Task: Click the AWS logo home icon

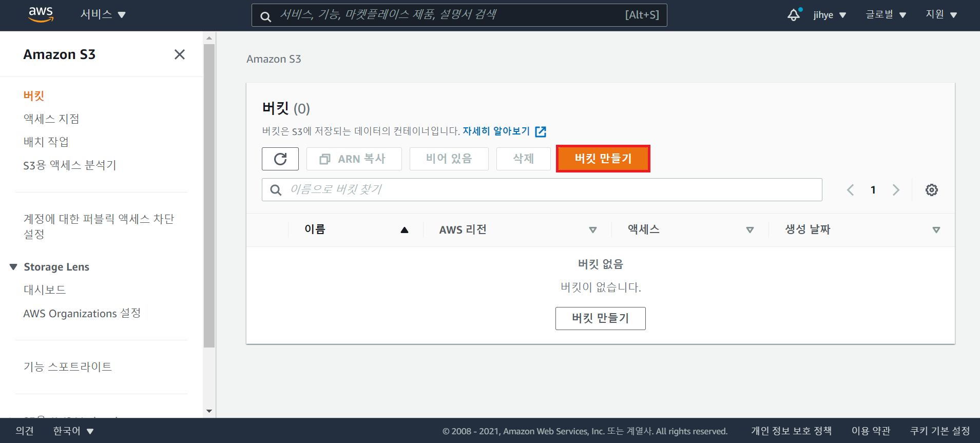Action: pyautogui.click(x=41, y=15)
